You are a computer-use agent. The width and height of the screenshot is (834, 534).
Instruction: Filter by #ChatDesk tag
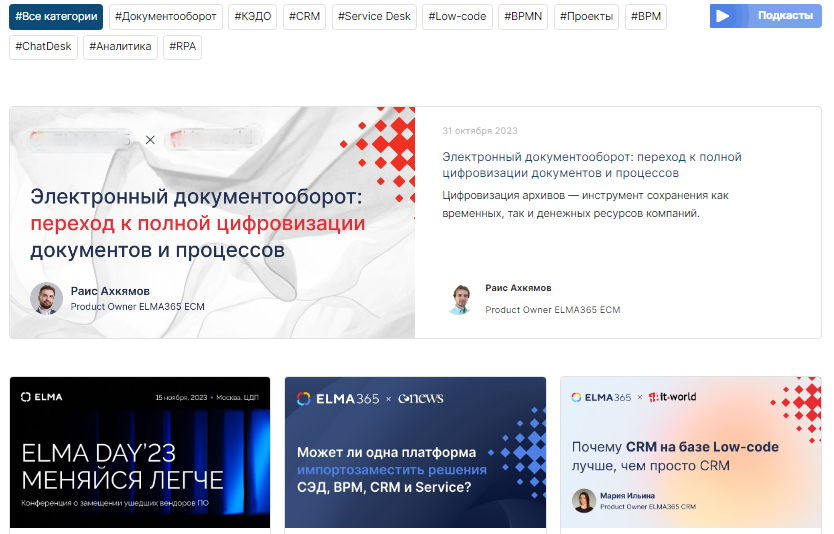point(43,47)
